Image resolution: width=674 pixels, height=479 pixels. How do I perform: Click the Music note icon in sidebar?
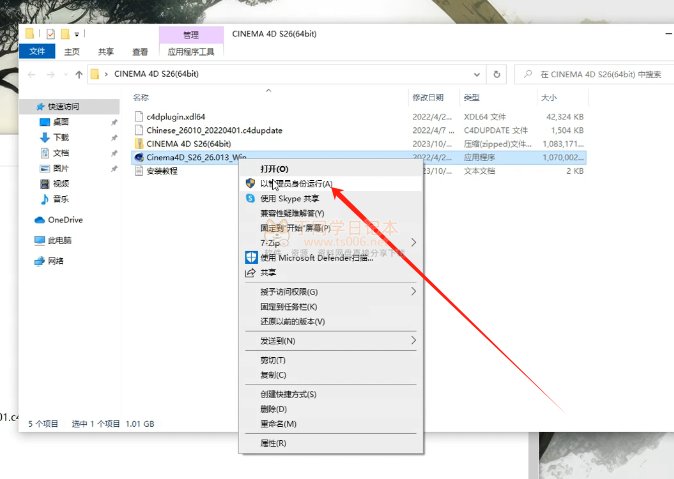(45, 199)
